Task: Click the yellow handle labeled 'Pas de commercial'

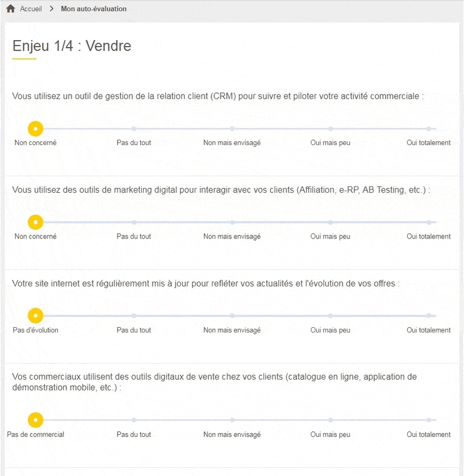Action: pos(35,420)
